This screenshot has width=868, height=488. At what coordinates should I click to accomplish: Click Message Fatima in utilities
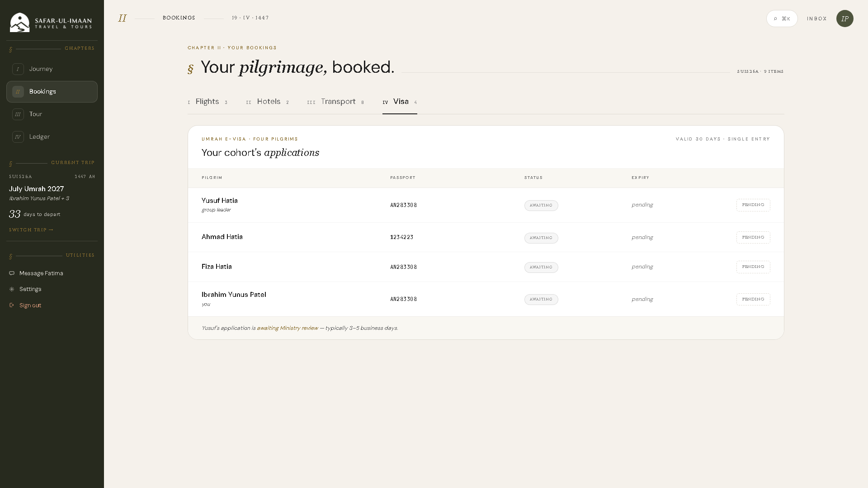[x=41, y=273]
